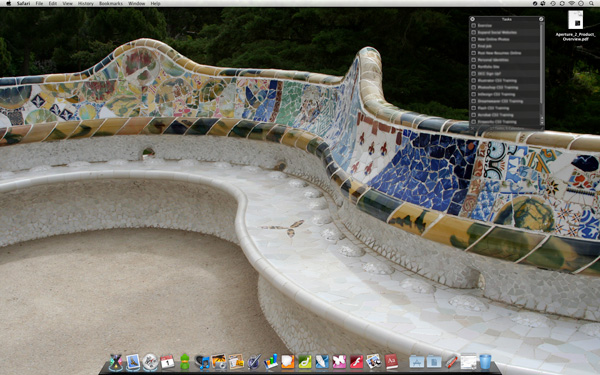Image resolution: width=600 pixels, height=375 pixels.
Task: Open Aperture_2_Product_Overview.pdf on the desktop
Action: click(x=576, y=25)
